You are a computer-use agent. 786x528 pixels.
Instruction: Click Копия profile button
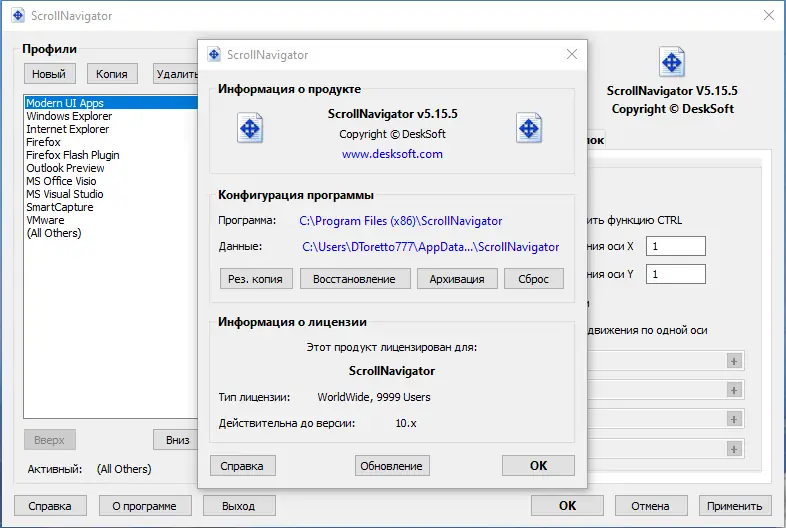[112, 74]
